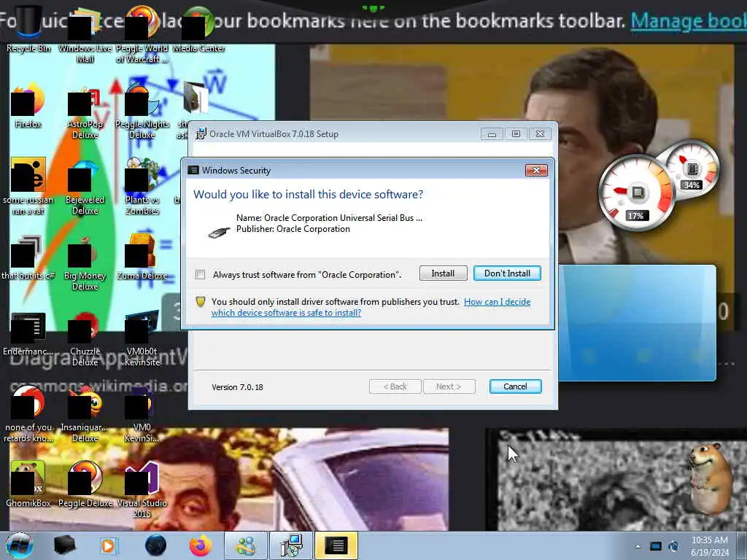
Task: Open Firefox from the taskbar
Action: [x=201, y=545]
